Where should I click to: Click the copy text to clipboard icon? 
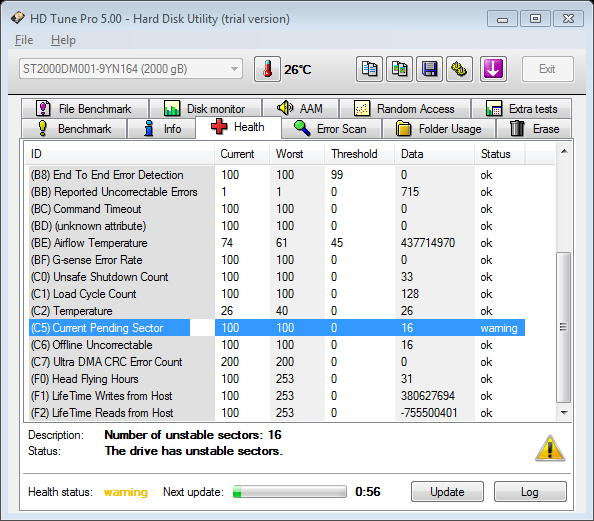[x=369, y=69]
